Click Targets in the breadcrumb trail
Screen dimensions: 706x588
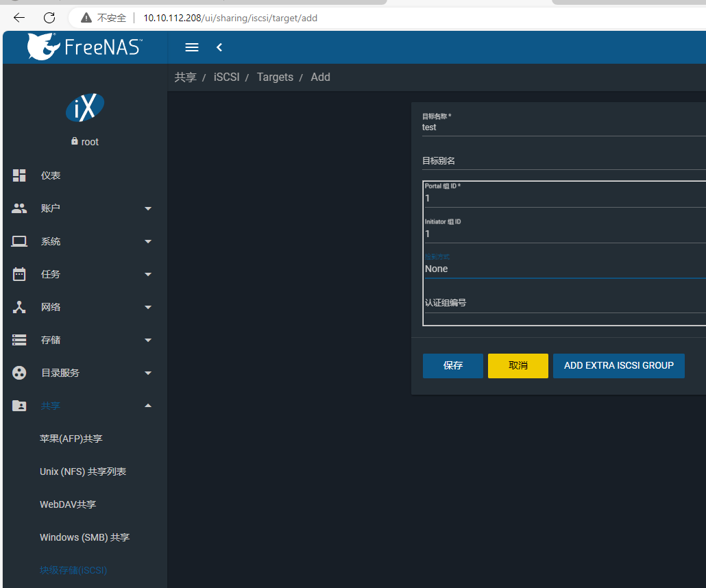point(274,77)
